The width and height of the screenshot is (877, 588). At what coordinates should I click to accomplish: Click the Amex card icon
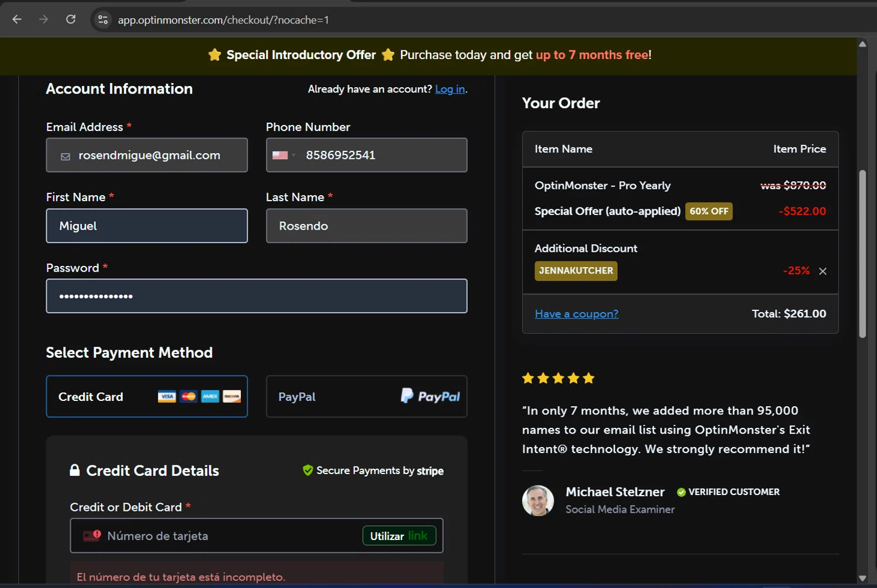pyautogui.click(x=210, y=396)
